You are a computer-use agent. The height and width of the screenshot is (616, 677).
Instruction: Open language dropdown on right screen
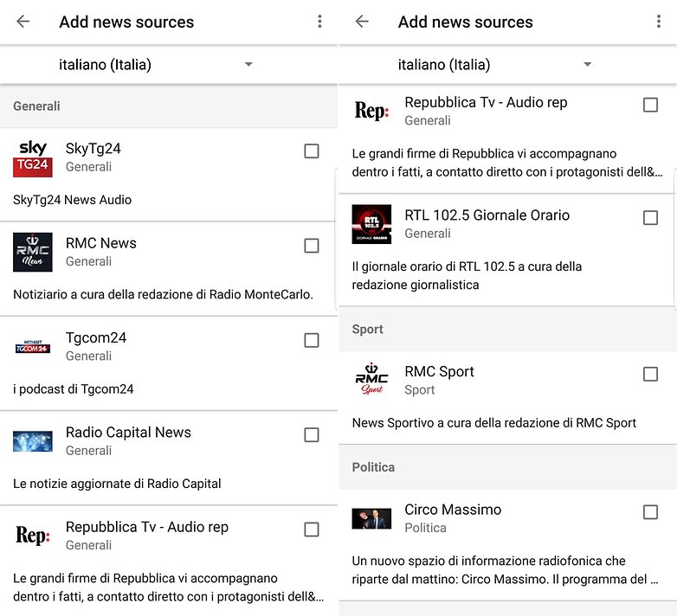[494, 65]
